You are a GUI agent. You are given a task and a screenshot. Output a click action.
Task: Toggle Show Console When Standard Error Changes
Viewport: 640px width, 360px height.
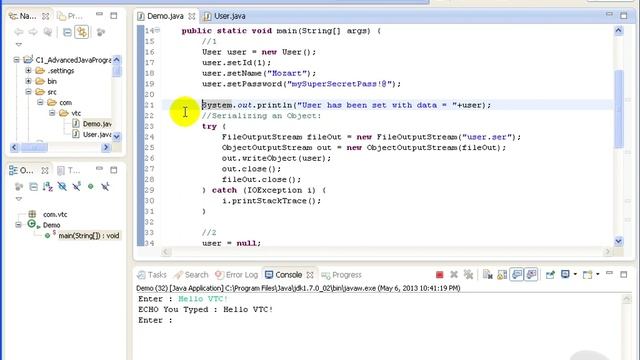coord(531,275)
